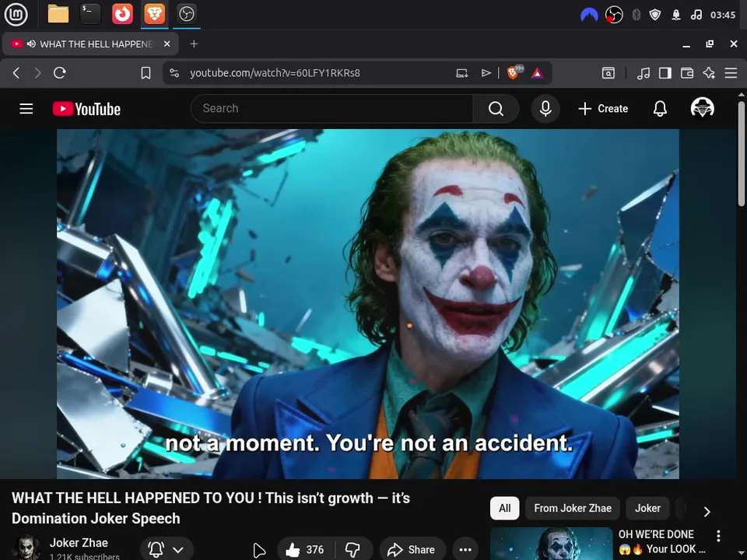Open the Create button

pos(603,109)
